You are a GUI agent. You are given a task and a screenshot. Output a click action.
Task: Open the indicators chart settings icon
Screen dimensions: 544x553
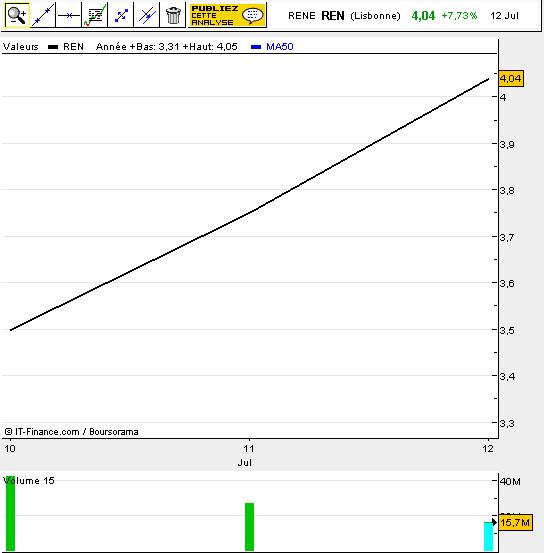click(95, 15)
